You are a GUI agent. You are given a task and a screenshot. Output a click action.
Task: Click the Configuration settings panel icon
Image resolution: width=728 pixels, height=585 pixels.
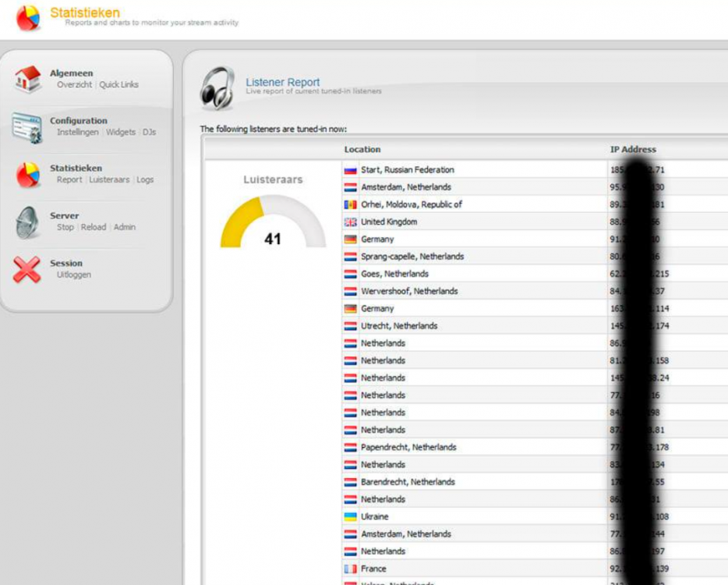[27, 127]
